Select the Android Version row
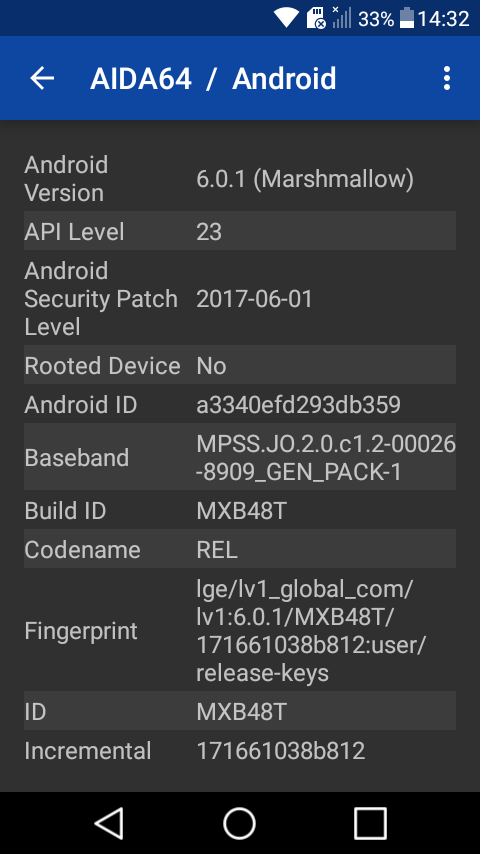This screenshot has width=480, height=854. (240, 179)
